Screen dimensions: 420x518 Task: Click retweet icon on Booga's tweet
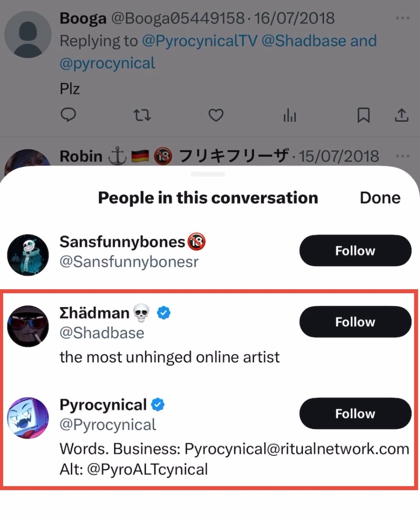point(142,116)
